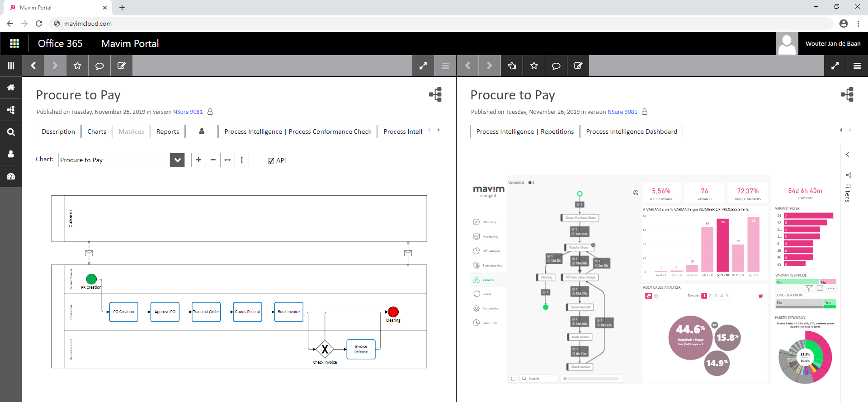
Task: Open search from the left sidebar
Action: (x=11, y=132)
